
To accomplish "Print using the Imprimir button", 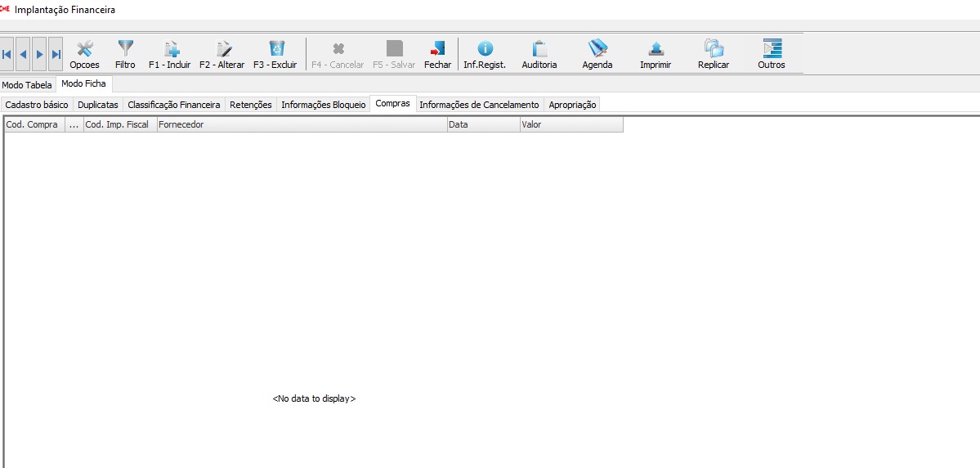I will pos(656,55).
